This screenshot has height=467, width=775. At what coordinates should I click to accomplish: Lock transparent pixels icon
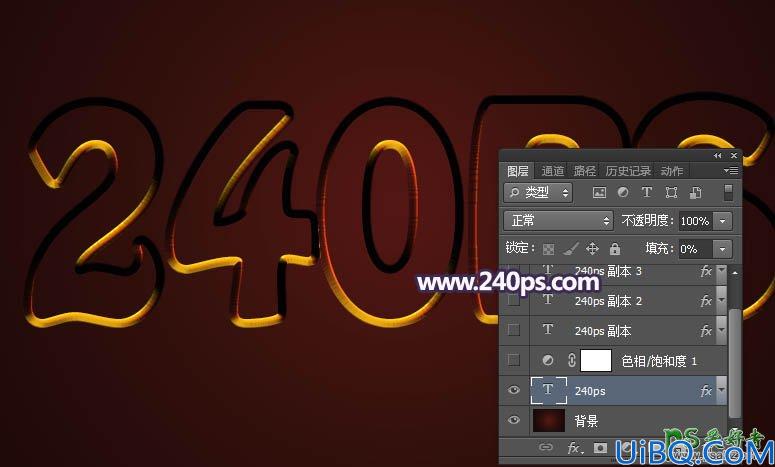tap(548, 249)
